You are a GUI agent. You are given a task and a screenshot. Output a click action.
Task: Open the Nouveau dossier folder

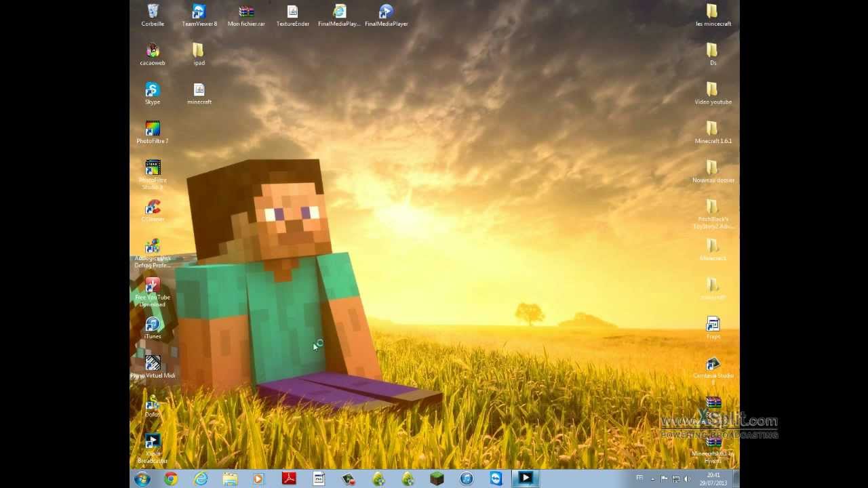[713, 171]
